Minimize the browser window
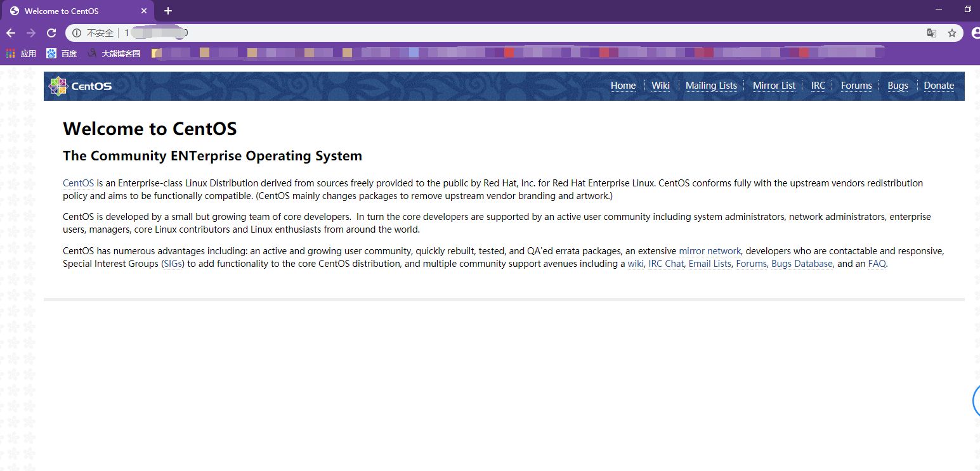This screenshot has width=980, height=471. [939, 9]
